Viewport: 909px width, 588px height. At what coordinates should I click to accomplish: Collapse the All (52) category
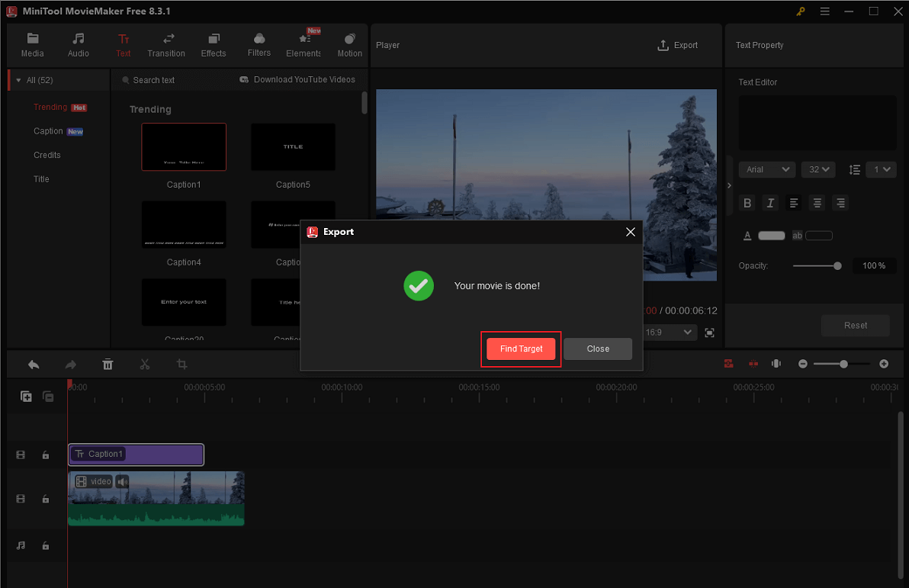coord(19,80)
